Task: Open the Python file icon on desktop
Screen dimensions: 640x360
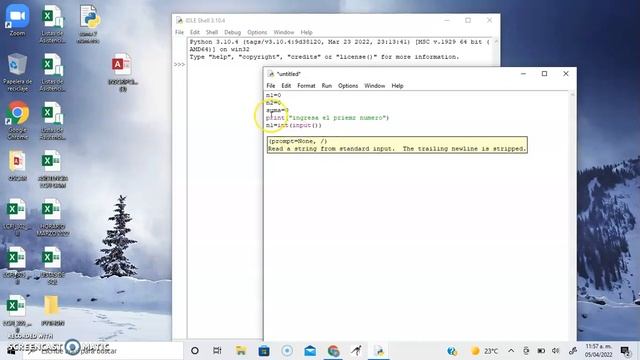Action: coord(89,24)
